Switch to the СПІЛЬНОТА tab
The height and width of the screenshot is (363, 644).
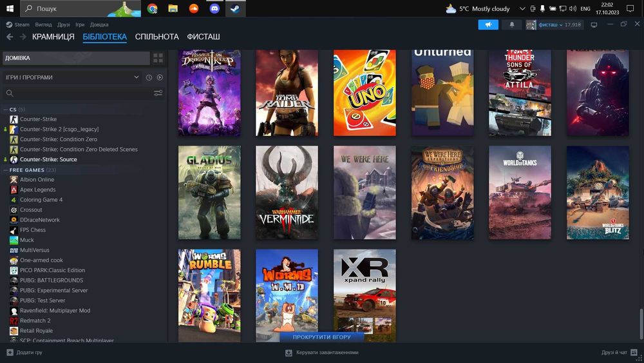pyautogui.click(x=157, y=37)
